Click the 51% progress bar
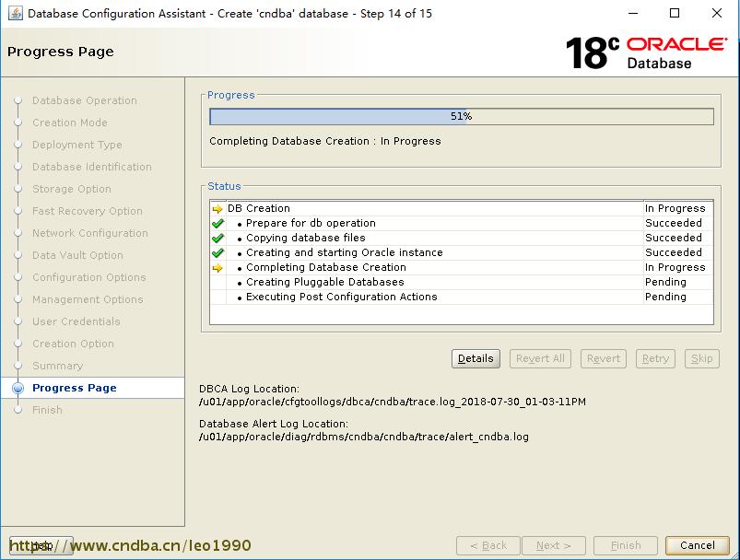 (x=462, y=117)
